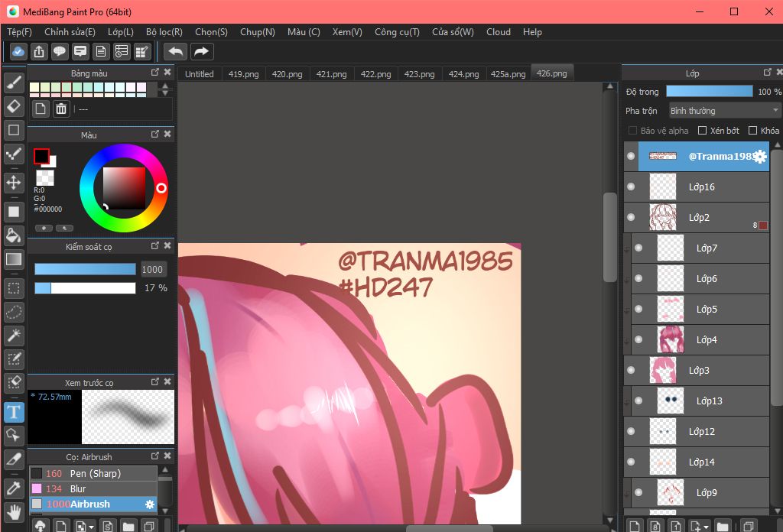Choose the Lasso selection tool
This screenshot has height=532, width=783.
point(14,312)
